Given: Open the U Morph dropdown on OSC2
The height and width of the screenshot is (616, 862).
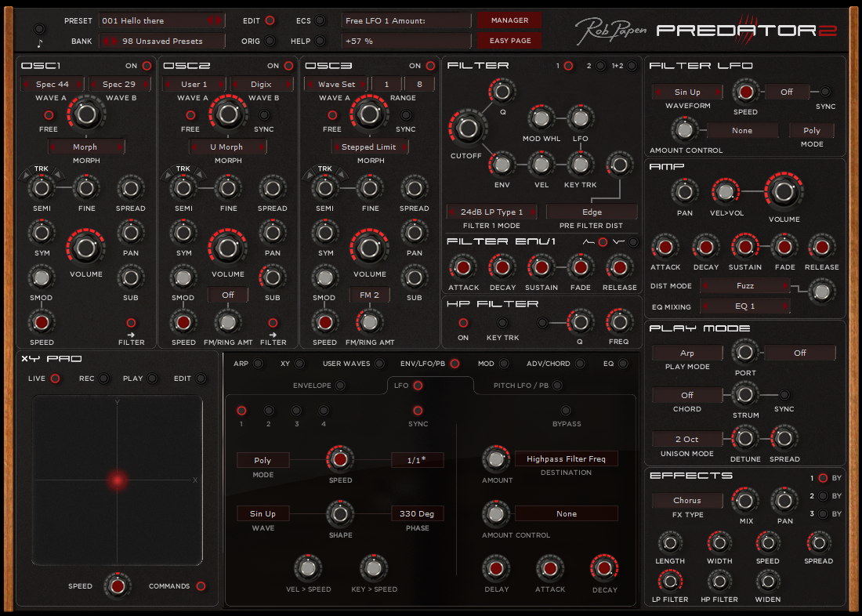Looking at the screenshot, I should click(x=227, y=146).
